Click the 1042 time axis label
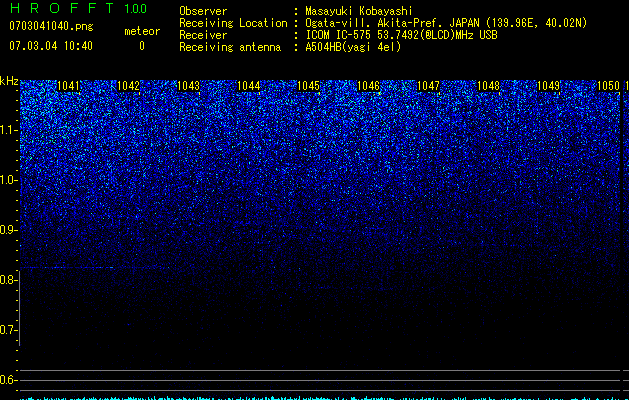 coord(128,86)
